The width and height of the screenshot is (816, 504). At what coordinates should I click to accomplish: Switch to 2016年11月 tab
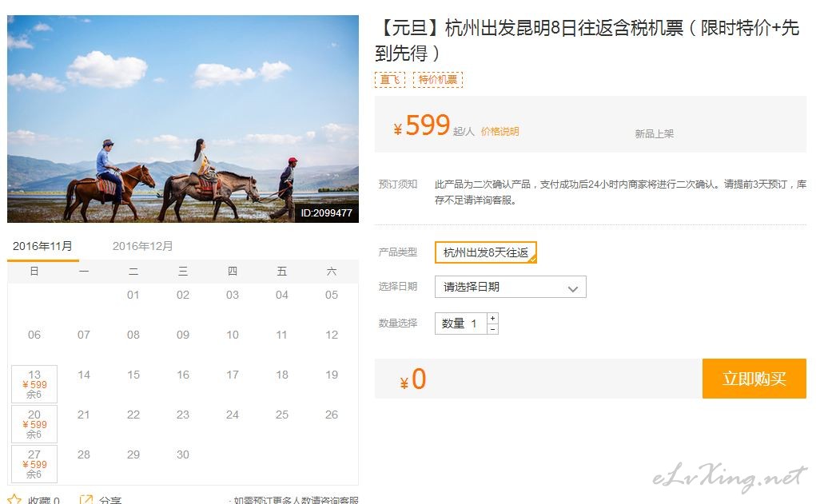tap(42, 246)
